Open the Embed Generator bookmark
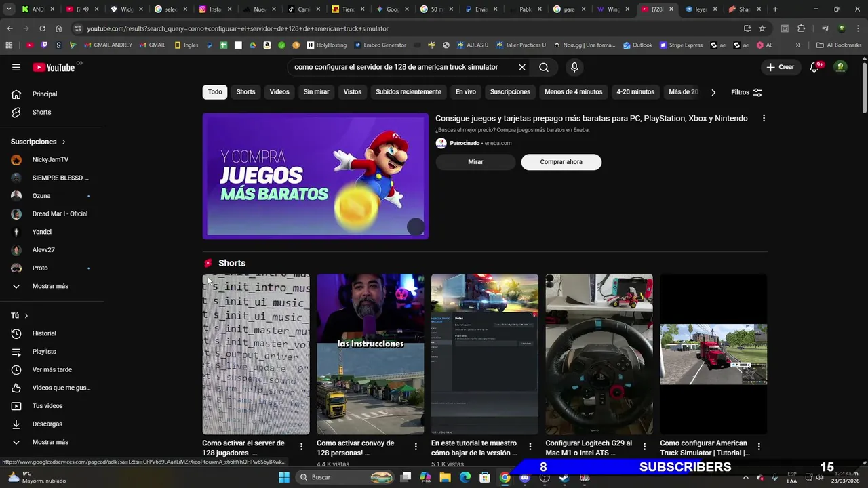This screenshot has height=488, width=868. pyautogui.click(x=380, y=45)
